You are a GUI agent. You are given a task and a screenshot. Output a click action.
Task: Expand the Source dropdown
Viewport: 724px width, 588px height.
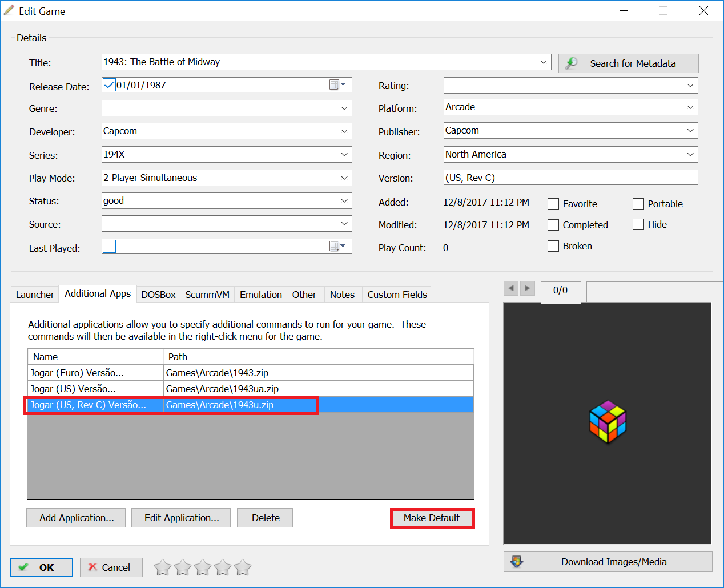pyautogui.click(x=344, y=224)
